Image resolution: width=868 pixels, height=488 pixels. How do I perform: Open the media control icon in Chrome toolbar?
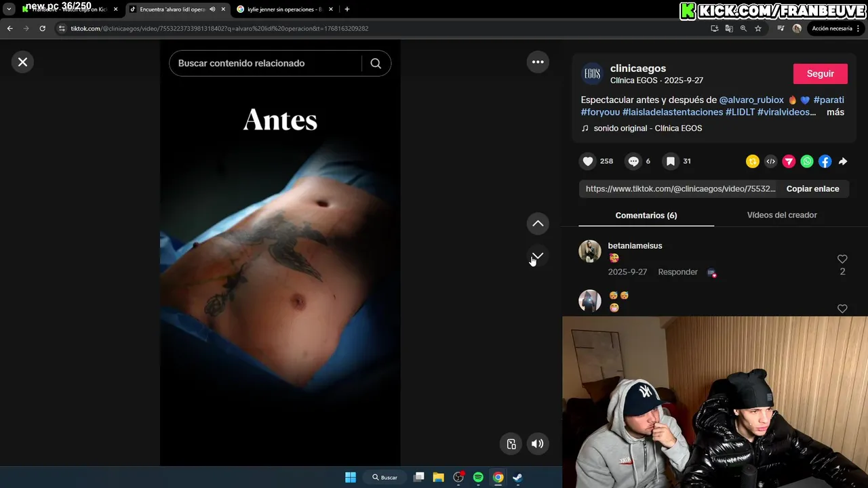coord(781,28)
